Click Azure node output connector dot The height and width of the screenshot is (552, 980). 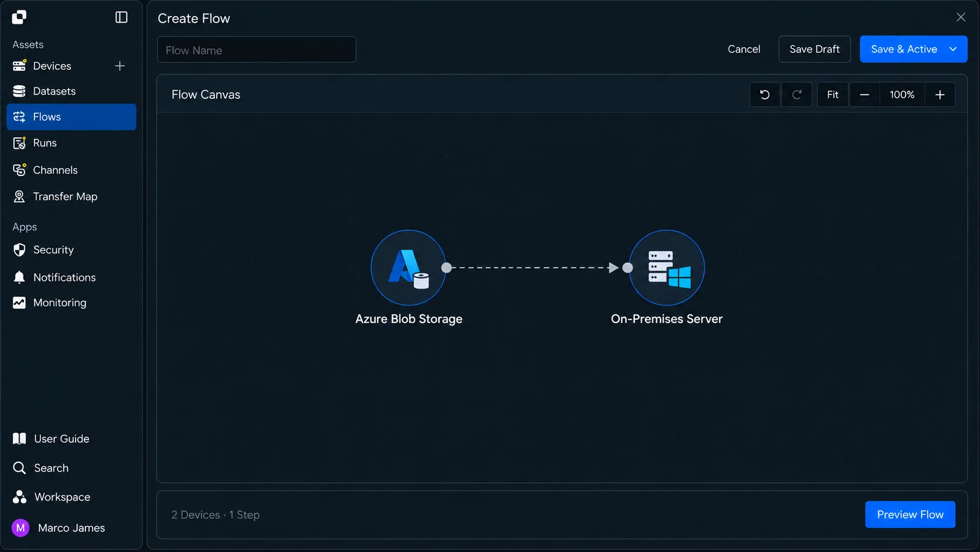[447, 267]
